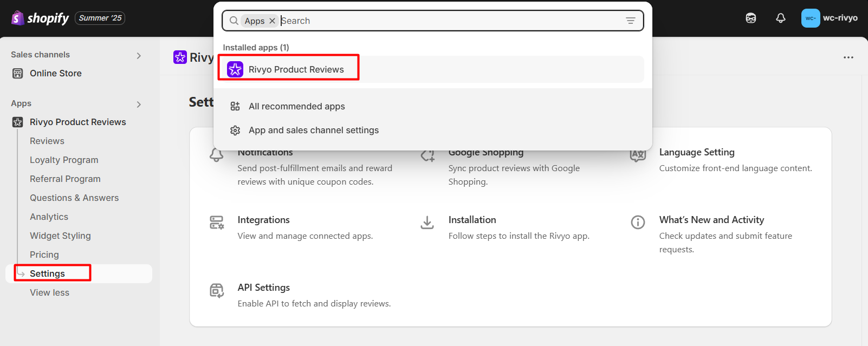Viewport: 868px width, 346px height.
Task: Click the Apps filter chip label
Action: (x=254, y=21)
